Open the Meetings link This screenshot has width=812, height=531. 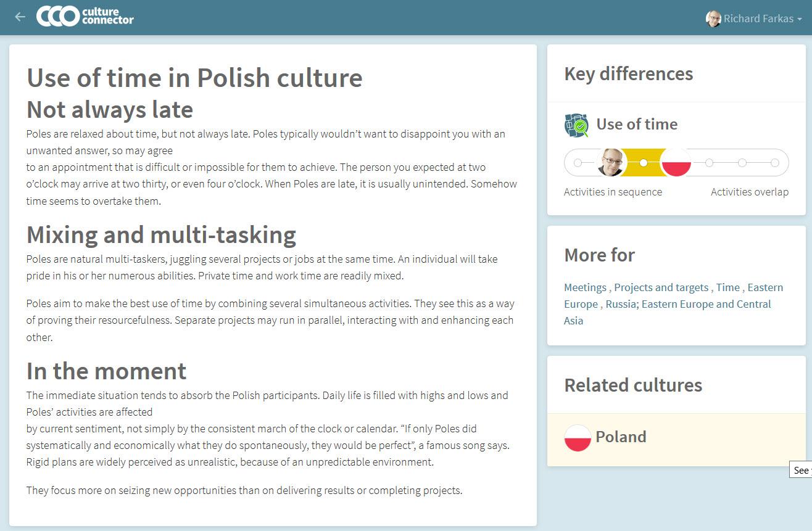[585, 287]
